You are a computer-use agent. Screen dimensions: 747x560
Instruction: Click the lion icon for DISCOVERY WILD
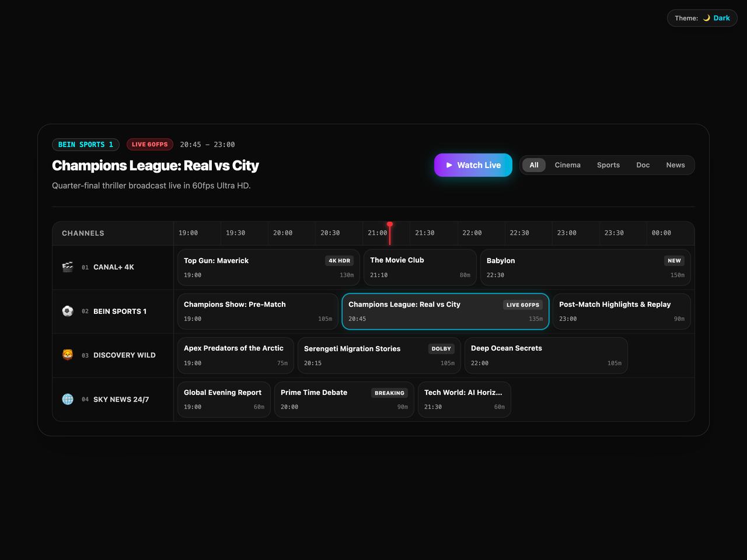coord(68,355)
